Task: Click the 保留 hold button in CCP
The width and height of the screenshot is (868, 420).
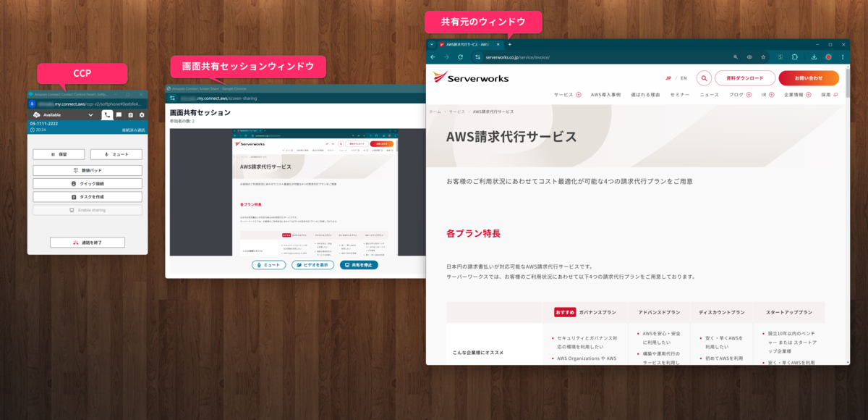Action: pos(59,154)
